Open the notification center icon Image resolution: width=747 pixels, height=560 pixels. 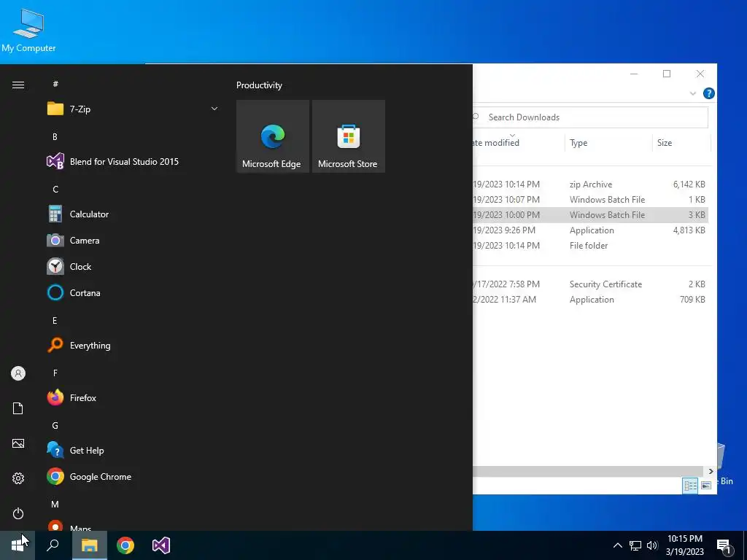[x=724, y=547]
